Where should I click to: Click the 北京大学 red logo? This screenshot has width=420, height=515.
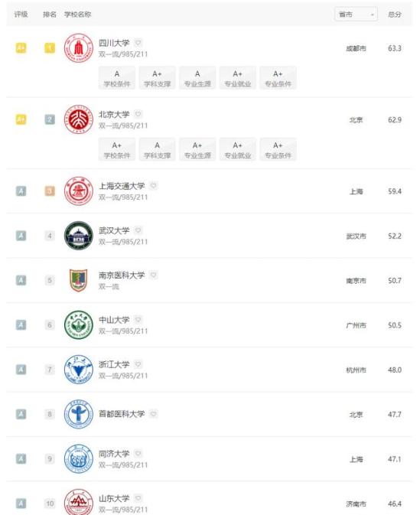79,119
